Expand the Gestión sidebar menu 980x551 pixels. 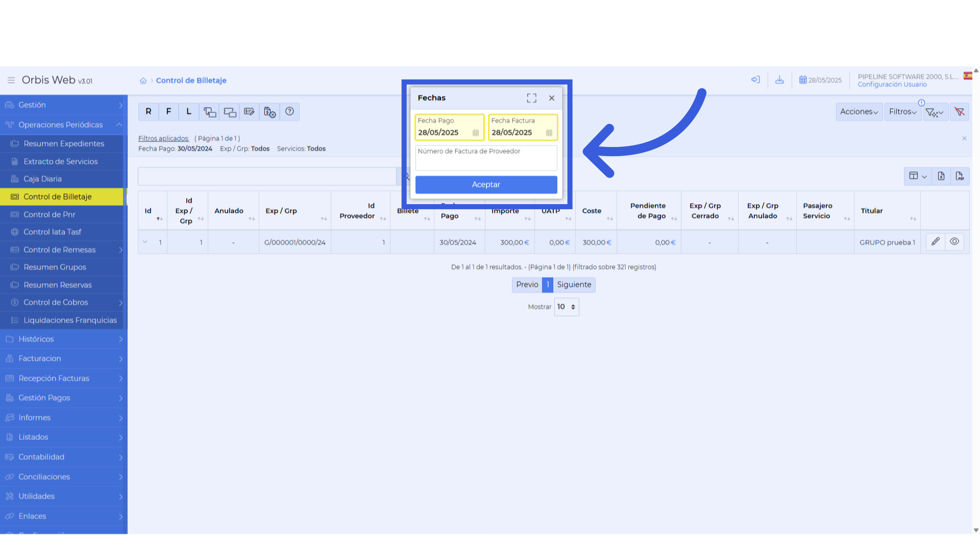point(64,105)
